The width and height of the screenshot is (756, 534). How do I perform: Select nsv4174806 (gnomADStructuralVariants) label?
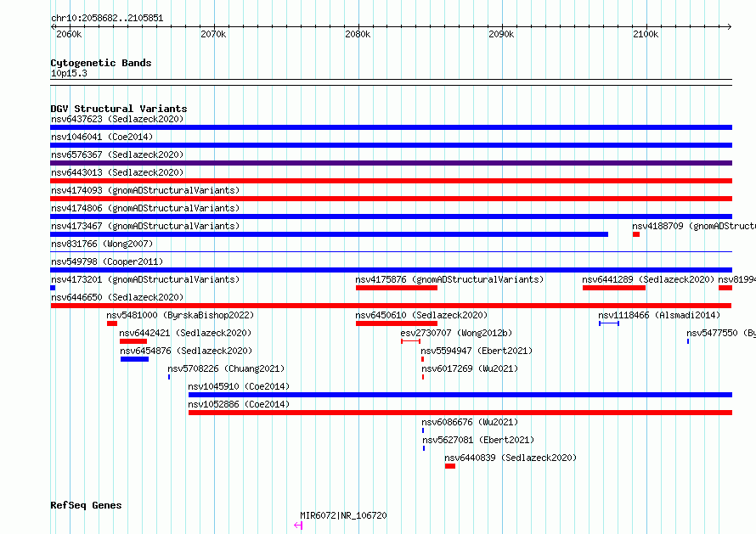point(145,208)
